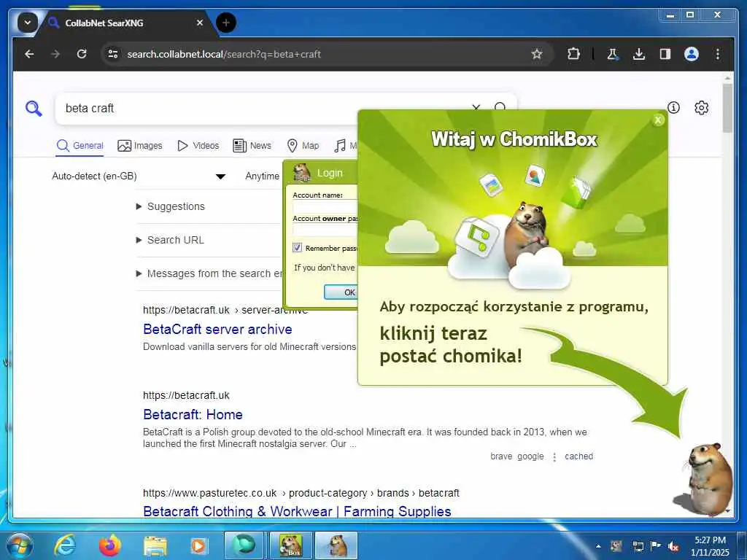The width and height of the screenshot is (747, 560).
Task: Open the SearXNG info icon
Action: tap(673, 108)
